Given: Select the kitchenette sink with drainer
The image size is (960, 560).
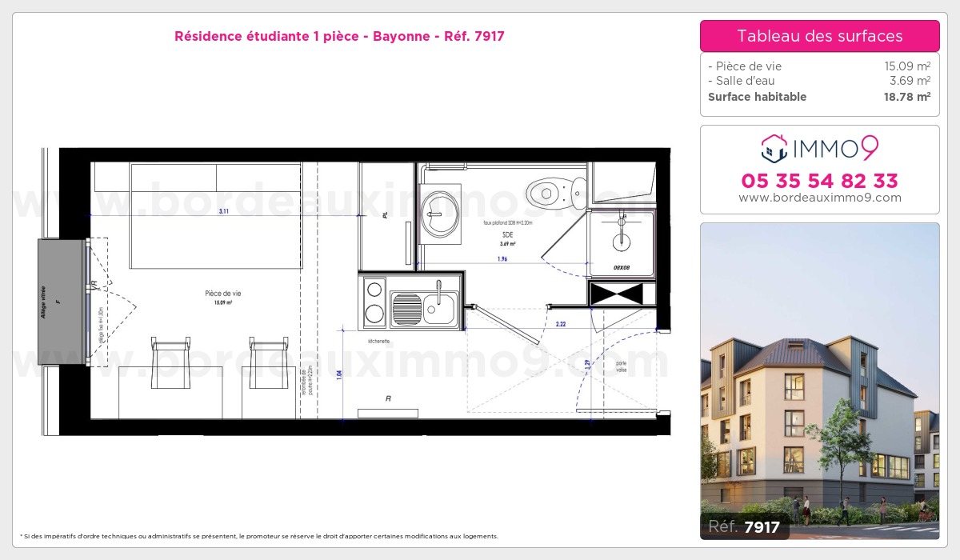Looking at the screenshot, I should (x=424, y=306).
